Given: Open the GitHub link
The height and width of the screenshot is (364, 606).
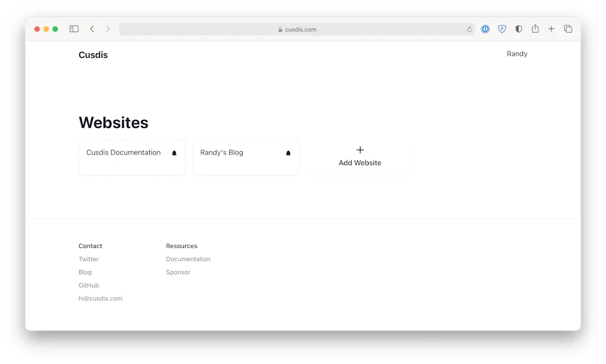Looking at the screenshot, I should [88, 285].
